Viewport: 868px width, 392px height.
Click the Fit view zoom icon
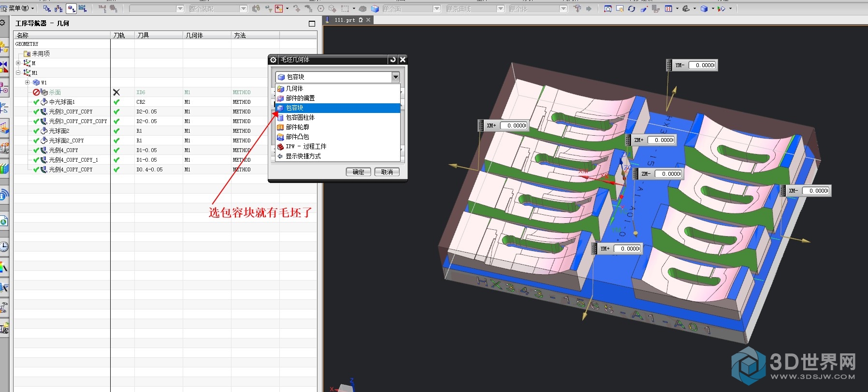click(x=608, y=9)
